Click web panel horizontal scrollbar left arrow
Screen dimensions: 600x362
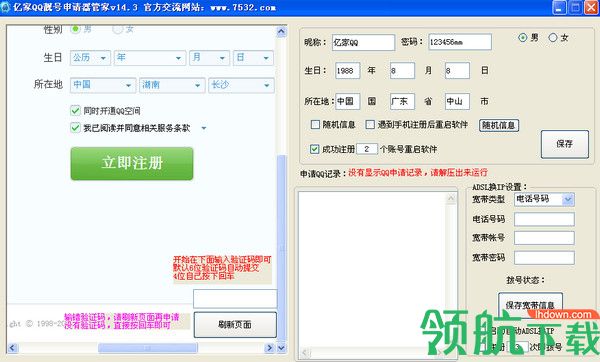pos(12,347)
